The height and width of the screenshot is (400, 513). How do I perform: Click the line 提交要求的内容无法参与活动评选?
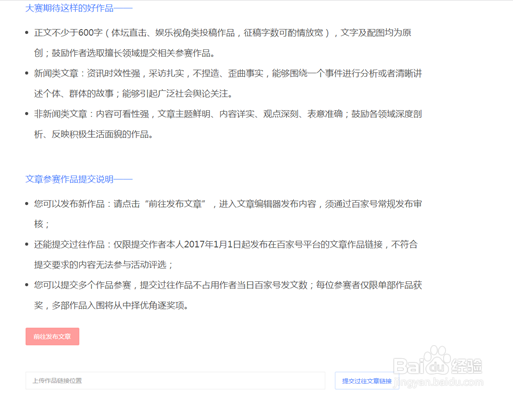point(103,265)
